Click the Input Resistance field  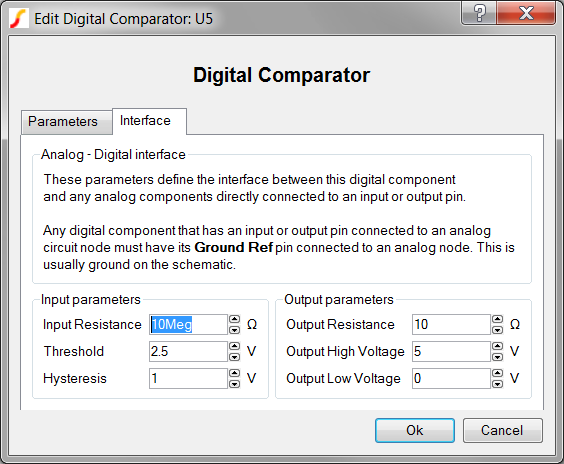point(188,324)
